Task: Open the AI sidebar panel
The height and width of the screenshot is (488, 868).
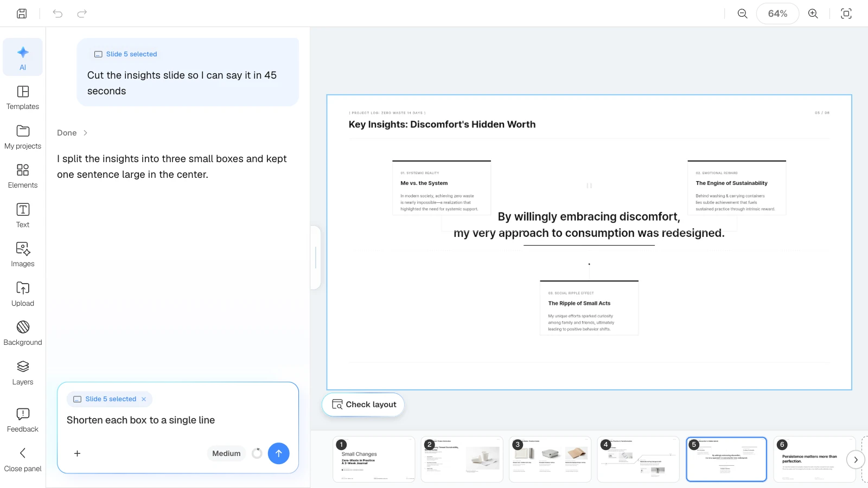Action: pyautogui.click(x=23, y=57)
